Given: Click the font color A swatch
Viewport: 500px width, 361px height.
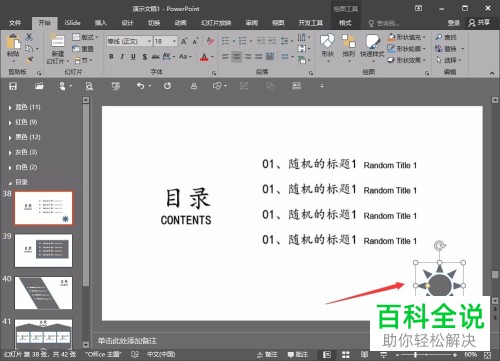Looking at the screenshot, I should tap(204, 57).
